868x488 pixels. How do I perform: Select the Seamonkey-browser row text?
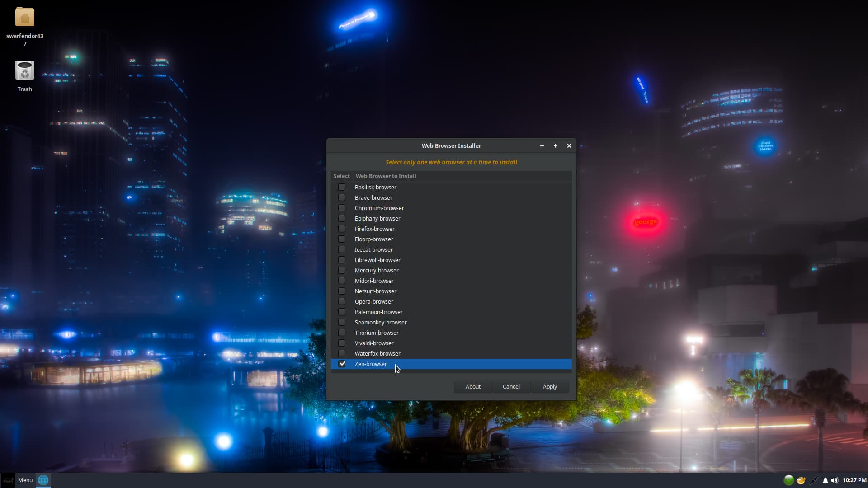(381, 322)
